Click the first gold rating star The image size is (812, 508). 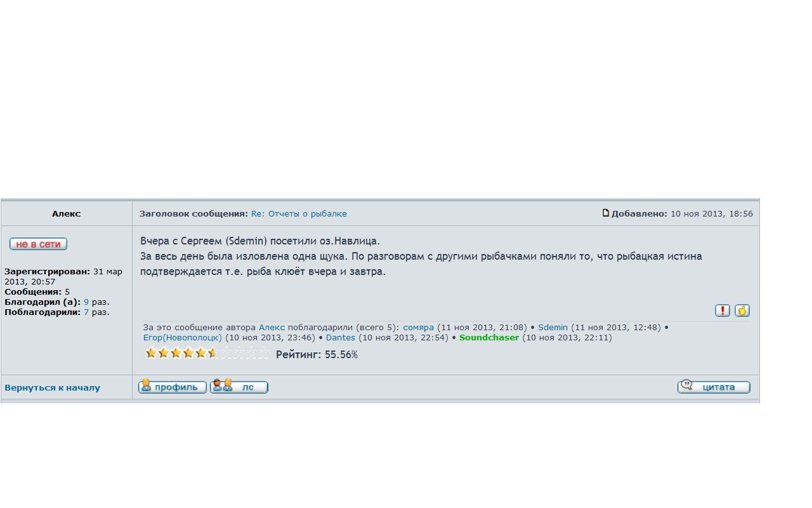click(x=151, y=353)
